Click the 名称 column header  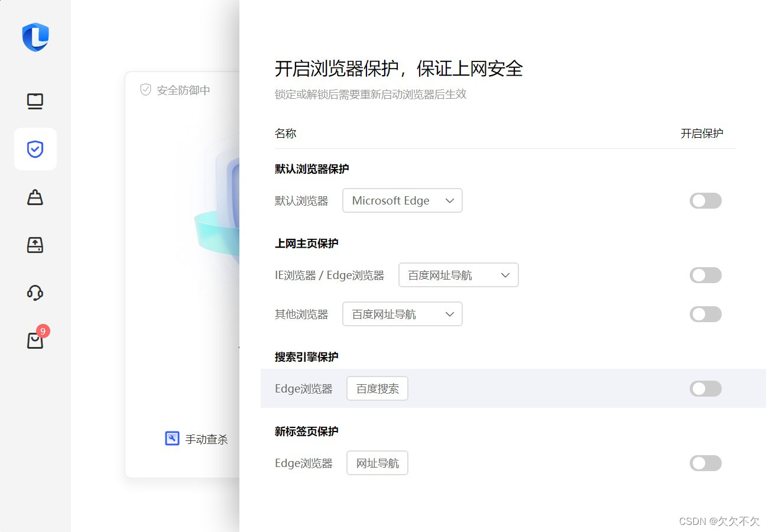(285, 134)
